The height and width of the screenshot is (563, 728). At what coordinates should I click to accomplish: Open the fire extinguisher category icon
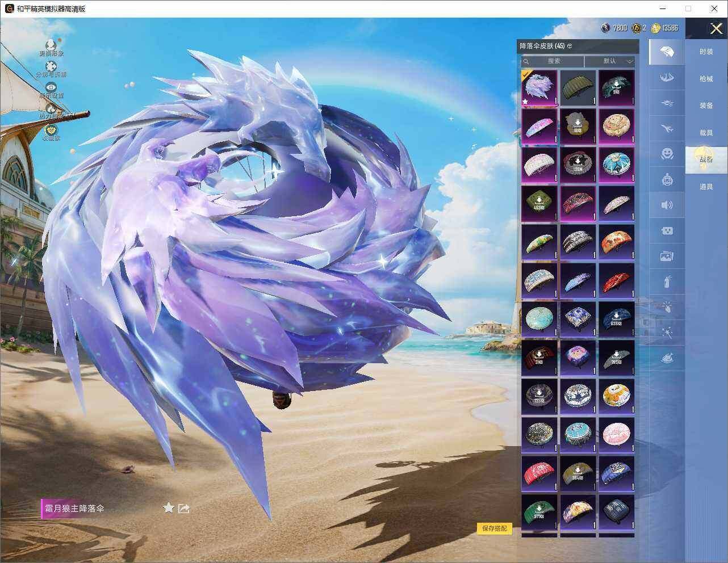pos(667,281)
